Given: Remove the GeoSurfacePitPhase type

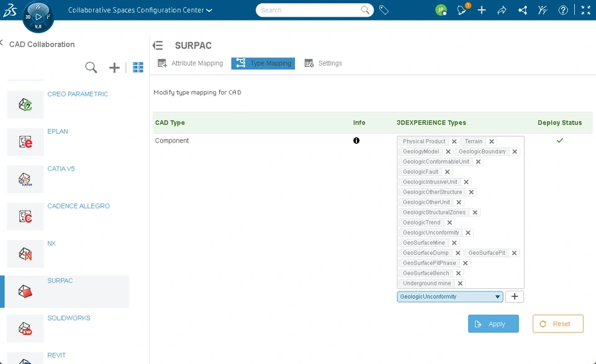Looking at the screenshot, I should [465, 263].
